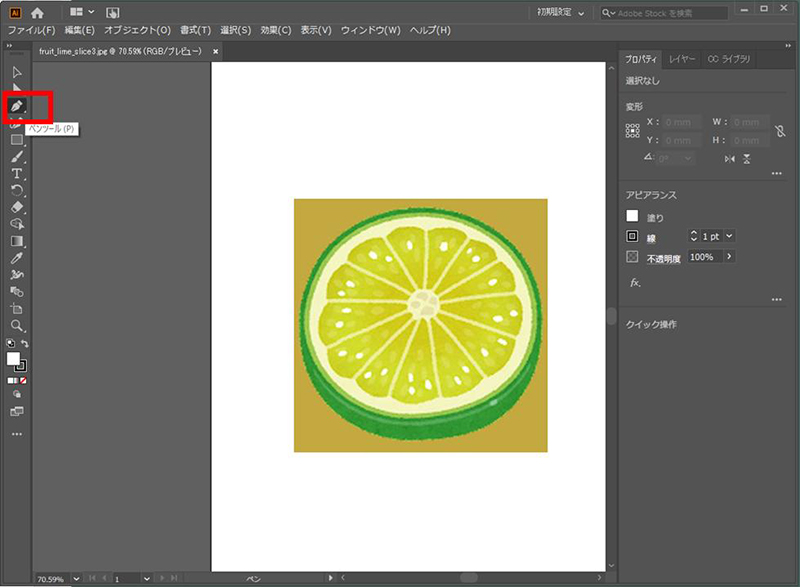Switch to the レイヤー tab
The image size is (800, 587).
point(682,60)
